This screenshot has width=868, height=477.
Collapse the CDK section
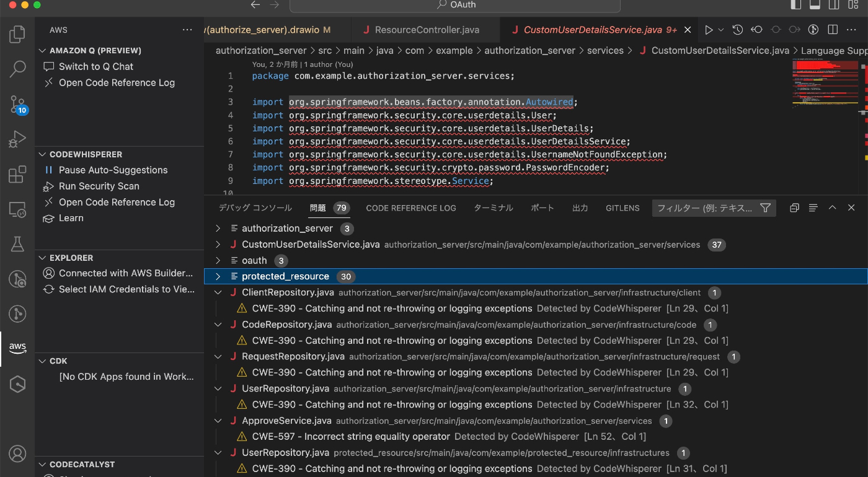[43, 361]
